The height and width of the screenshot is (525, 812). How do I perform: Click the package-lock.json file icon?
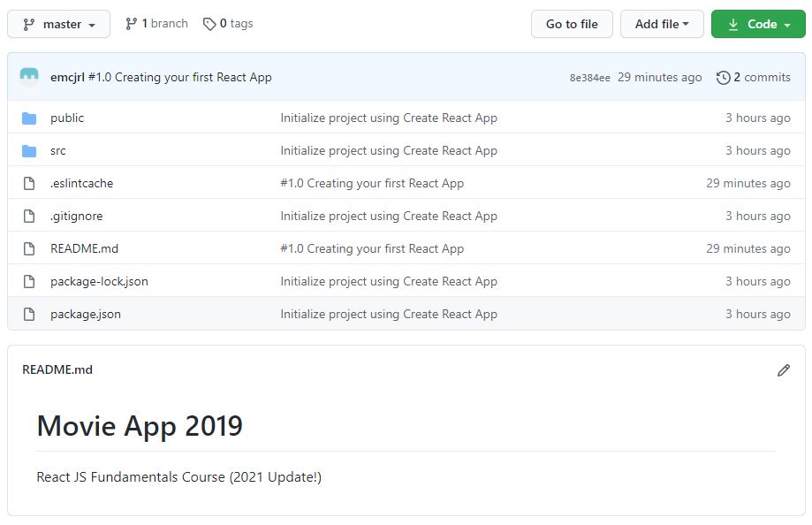click(29, 281)
